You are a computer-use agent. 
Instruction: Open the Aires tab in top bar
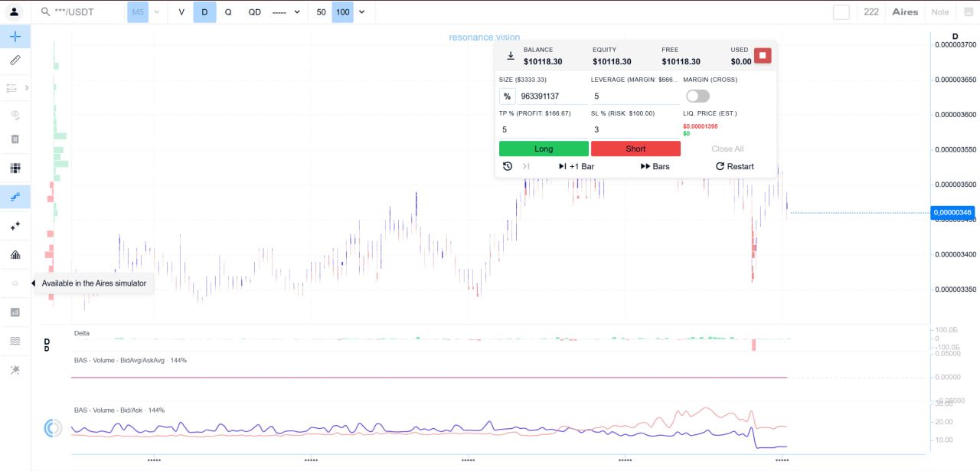905,12
